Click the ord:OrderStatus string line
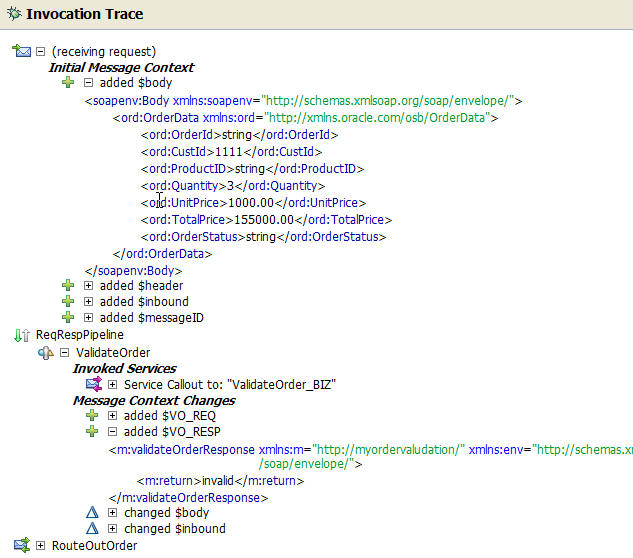Viewport: 633px width, 558px height. (263, 237)
